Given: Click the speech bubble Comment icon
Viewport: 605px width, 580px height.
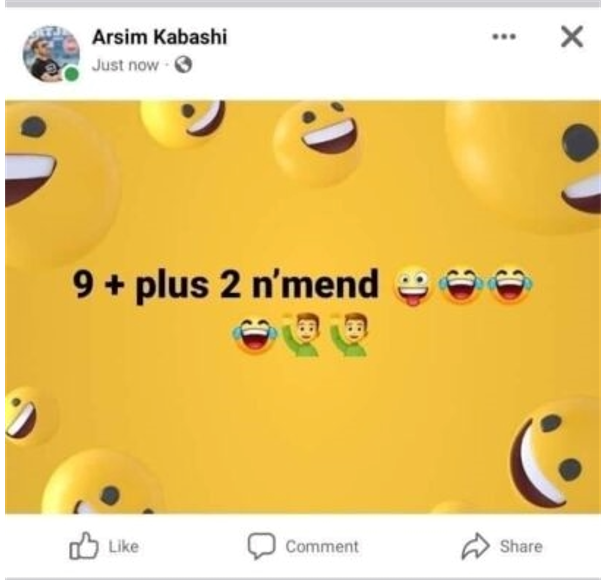Looking at the screenshot, I should 262,546.
